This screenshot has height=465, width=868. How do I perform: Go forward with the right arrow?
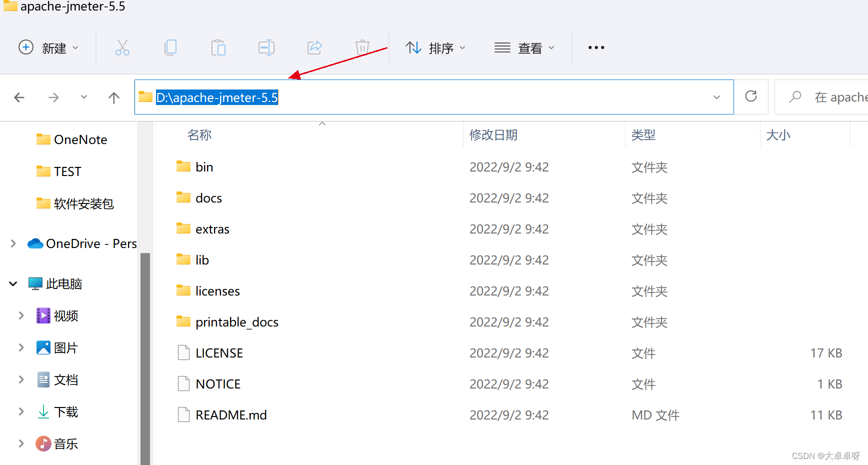(x=53, y=97)
